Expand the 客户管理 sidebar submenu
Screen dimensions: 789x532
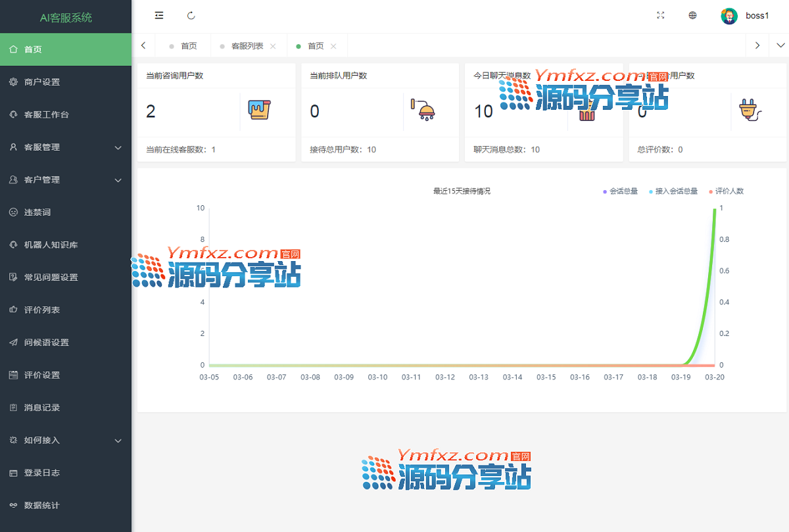coord(66,180)
